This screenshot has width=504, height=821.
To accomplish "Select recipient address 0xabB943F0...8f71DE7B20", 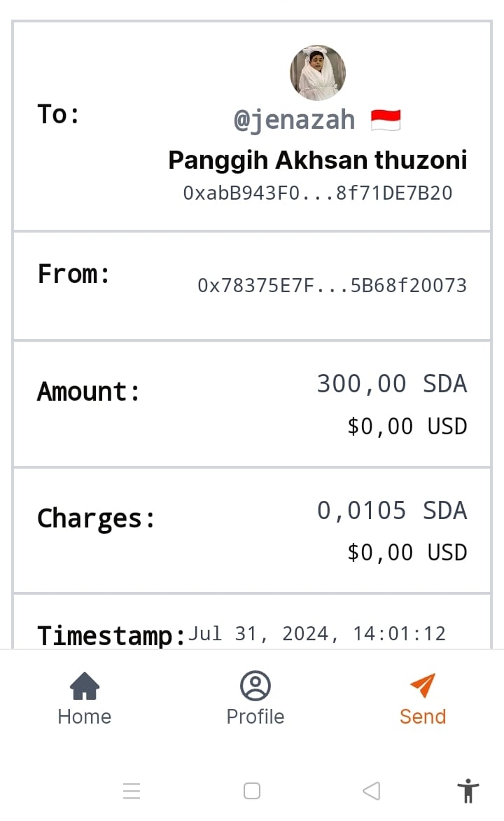I will coord(318,193).
